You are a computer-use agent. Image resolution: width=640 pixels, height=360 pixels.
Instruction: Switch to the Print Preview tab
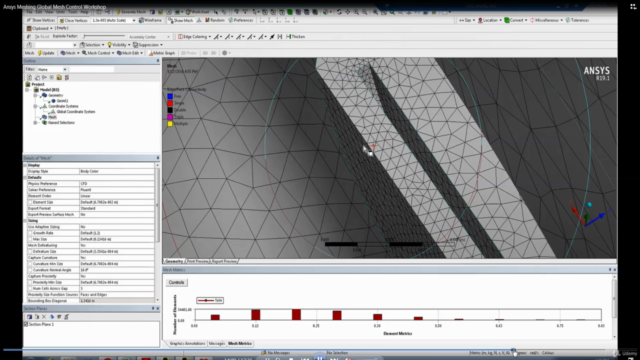pyautogui.click(x=198, y=261)
